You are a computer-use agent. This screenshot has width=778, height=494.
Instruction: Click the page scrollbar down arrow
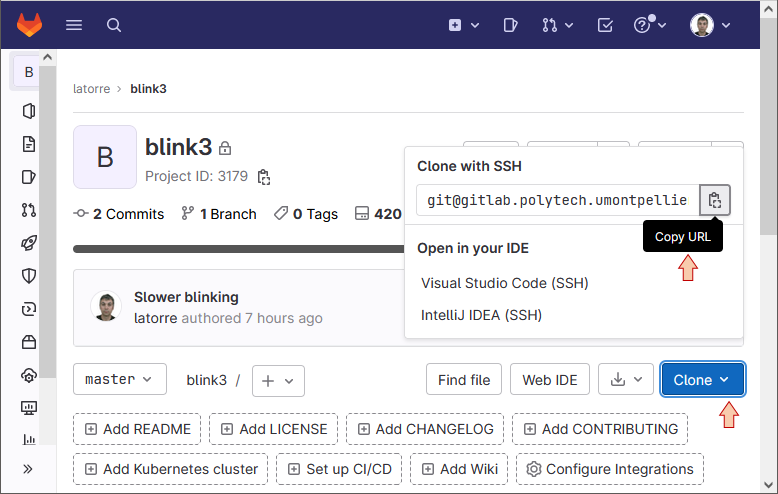769,485
